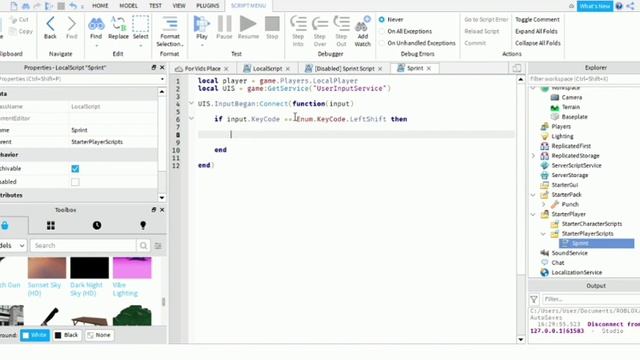Click the Resume test button
The height and width of the screenshot is (360, 640).
tap(248, 24)
